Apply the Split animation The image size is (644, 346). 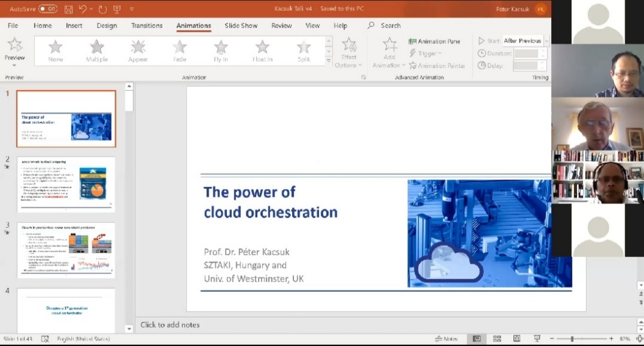(304, 51)
